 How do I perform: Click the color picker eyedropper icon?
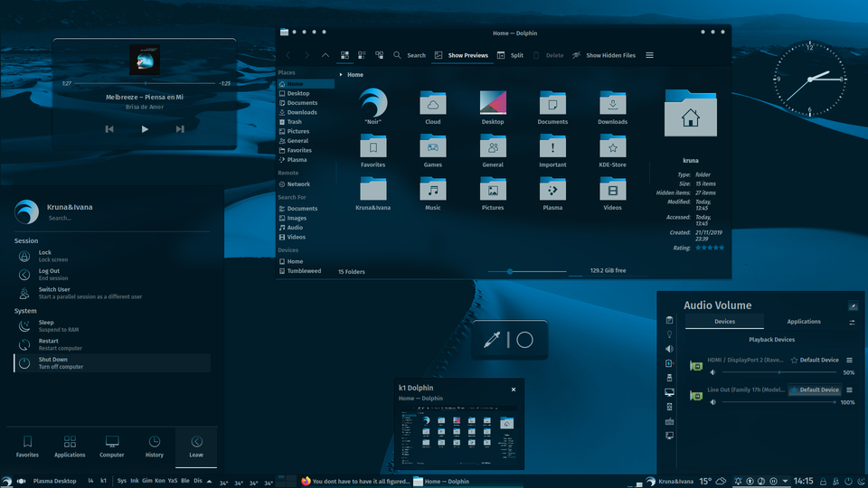[x=491, y=340]
